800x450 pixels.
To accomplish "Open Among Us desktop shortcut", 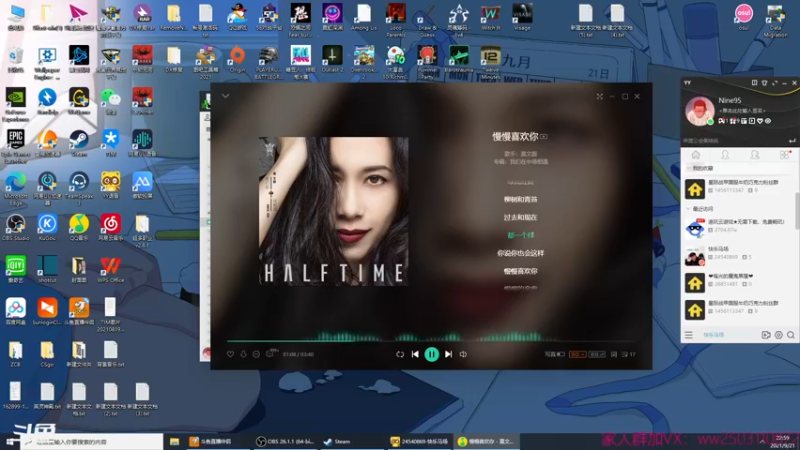I will (x=364, y=17).
